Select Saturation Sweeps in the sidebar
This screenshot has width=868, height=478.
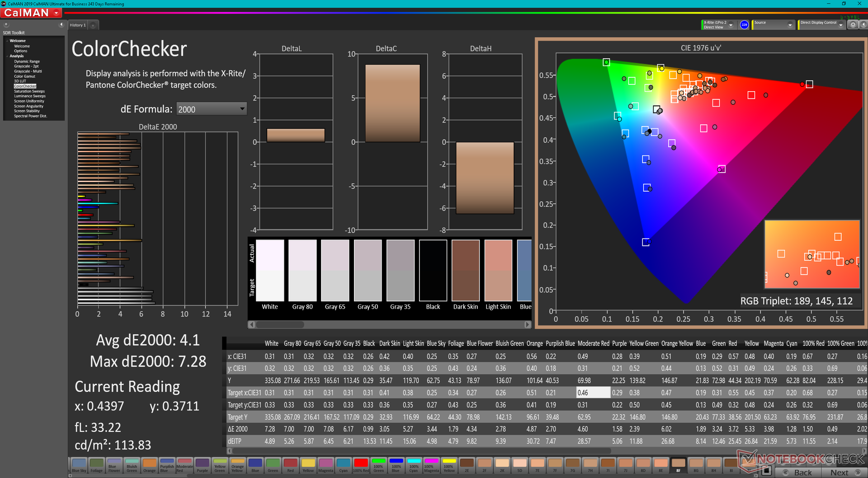pyautogui.click(x=29, y=91)
